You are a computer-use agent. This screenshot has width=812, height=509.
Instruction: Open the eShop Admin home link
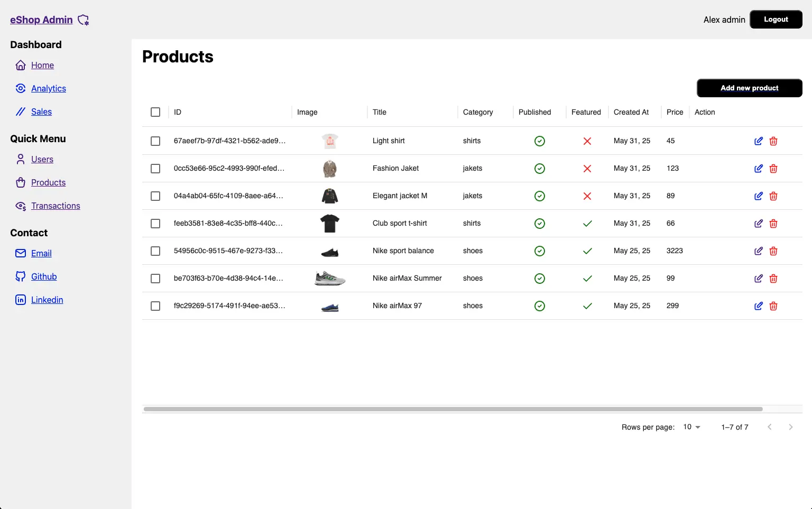pos(41,20)
